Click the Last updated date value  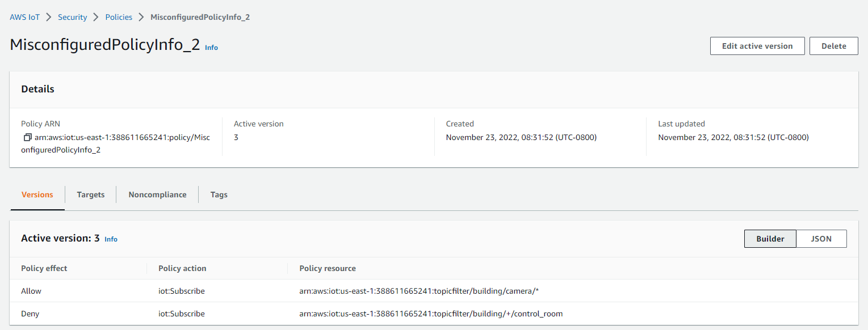coord(733,137)
